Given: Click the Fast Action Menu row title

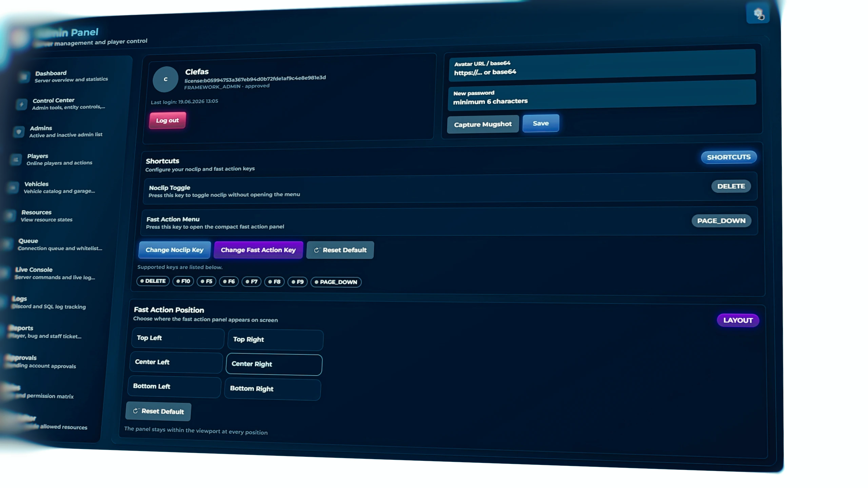Looking at the screenshot, I should [173, 219].
